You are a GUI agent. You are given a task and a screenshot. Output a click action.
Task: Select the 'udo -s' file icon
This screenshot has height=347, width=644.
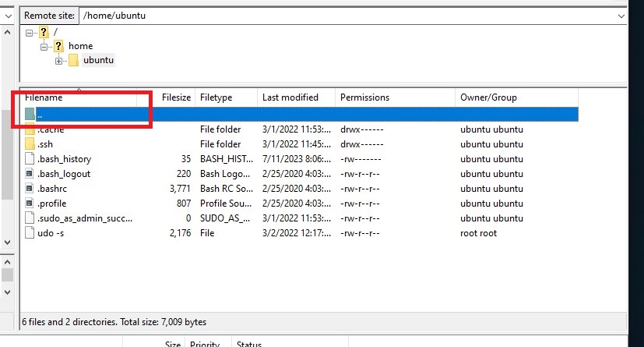click(30, 233)
